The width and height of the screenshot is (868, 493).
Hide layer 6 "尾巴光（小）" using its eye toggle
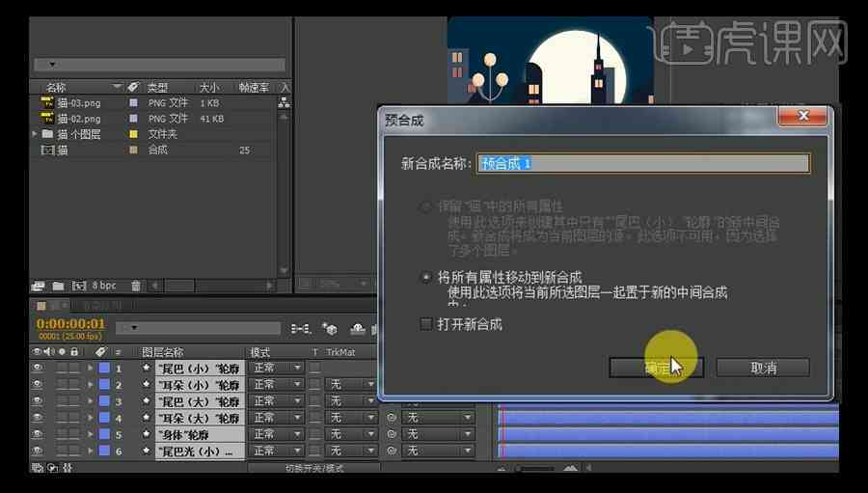pos(37,451)
